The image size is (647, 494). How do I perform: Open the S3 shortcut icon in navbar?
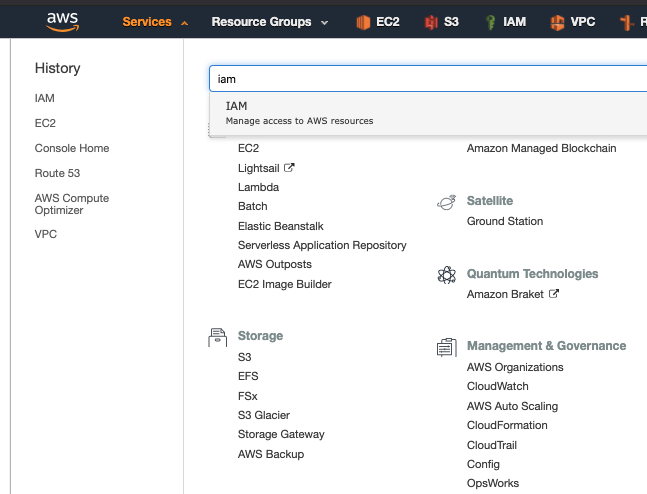[x=431, y=22]
